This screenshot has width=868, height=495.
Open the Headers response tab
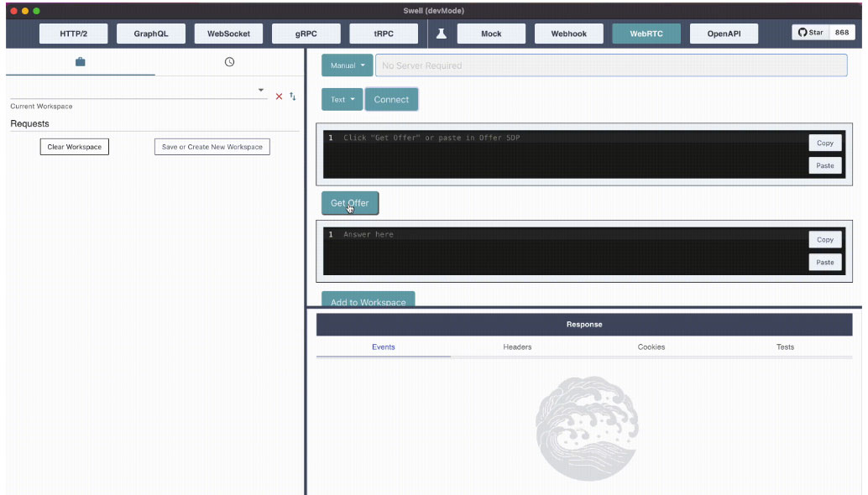point(517,346)
